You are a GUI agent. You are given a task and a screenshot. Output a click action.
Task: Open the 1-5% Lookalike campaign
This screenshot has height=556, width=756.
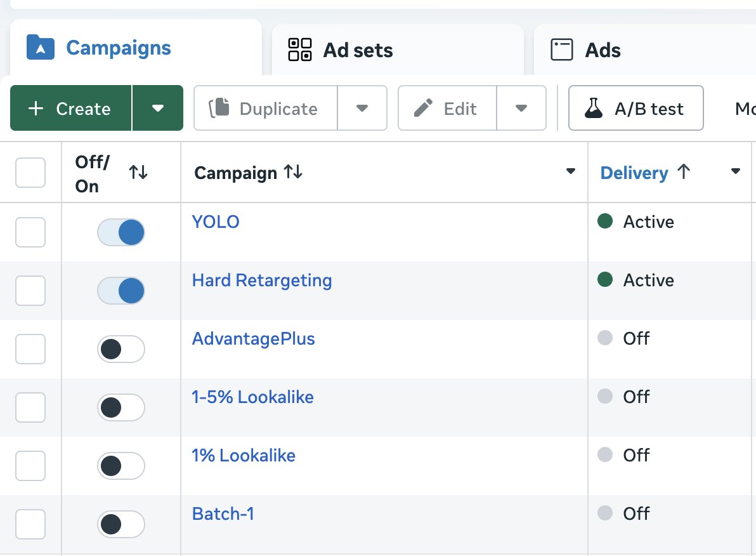[x=252, y=397]
